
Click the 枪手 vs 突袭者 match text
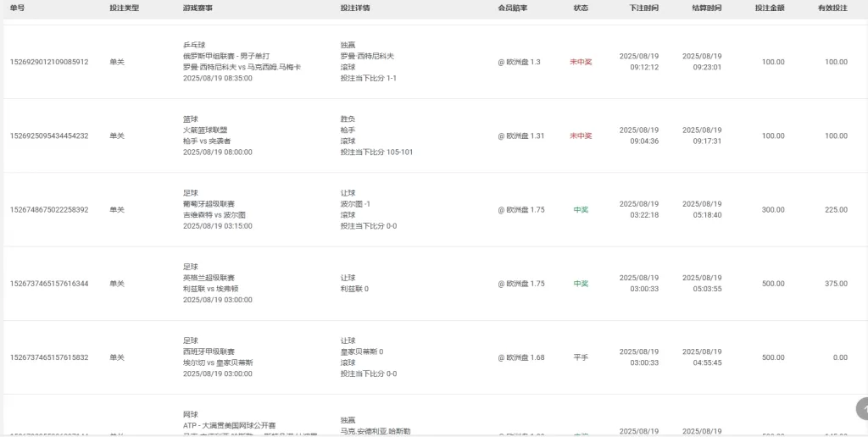pyautogui.click(x=207, y=141)
